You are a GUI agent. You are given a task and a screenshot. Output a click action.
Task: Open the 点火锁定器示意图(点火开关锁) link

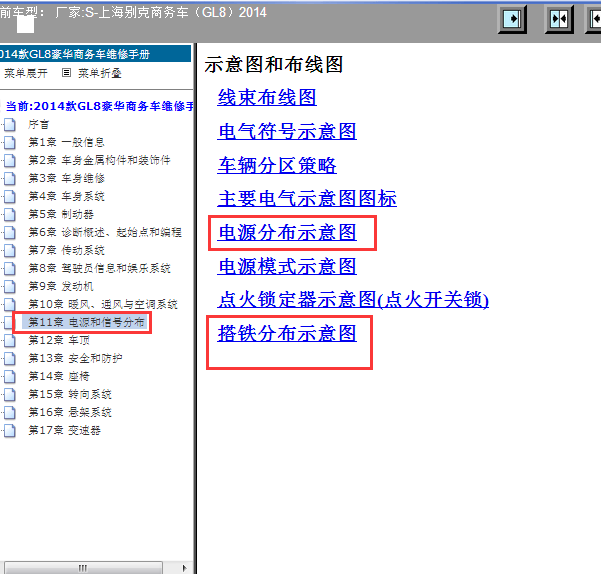353,300
